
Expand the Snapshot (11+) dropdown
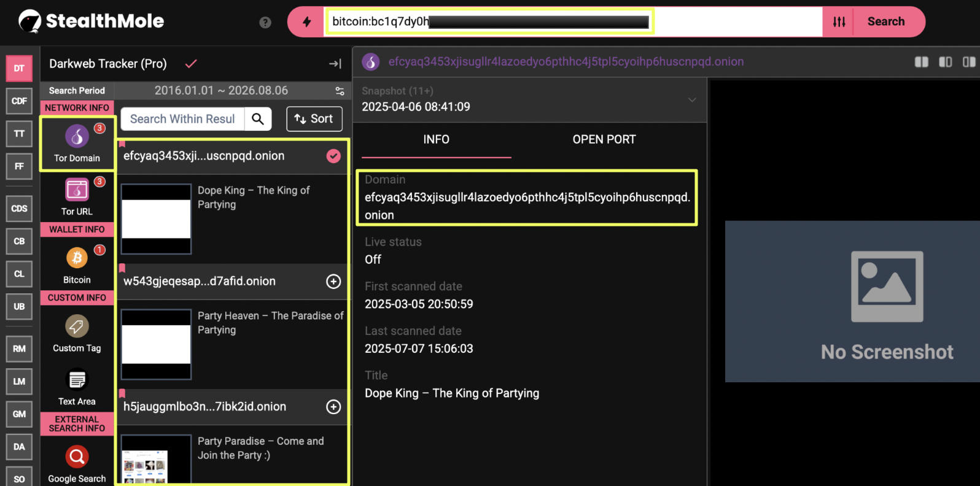point(692,100)
